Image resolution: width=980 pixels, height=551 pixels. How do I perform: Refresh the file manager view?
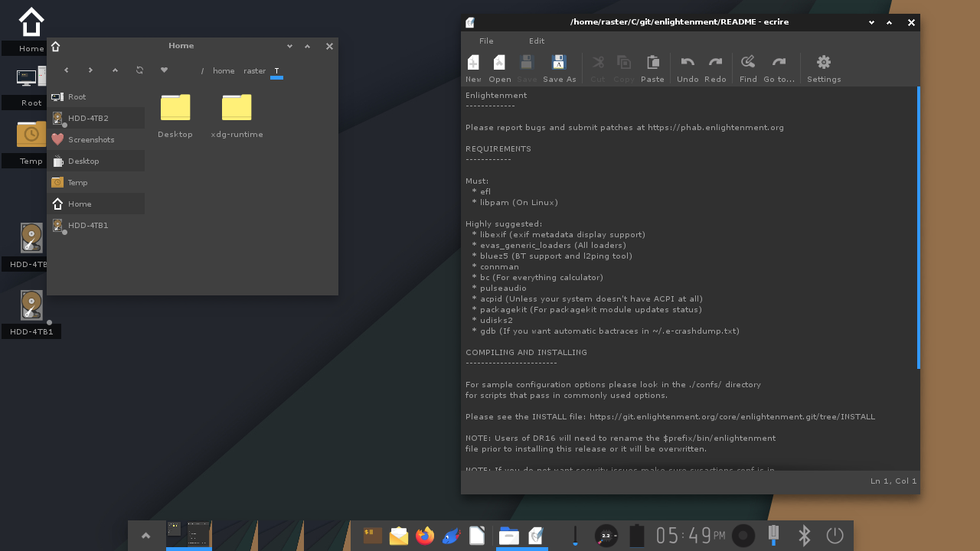139,70
